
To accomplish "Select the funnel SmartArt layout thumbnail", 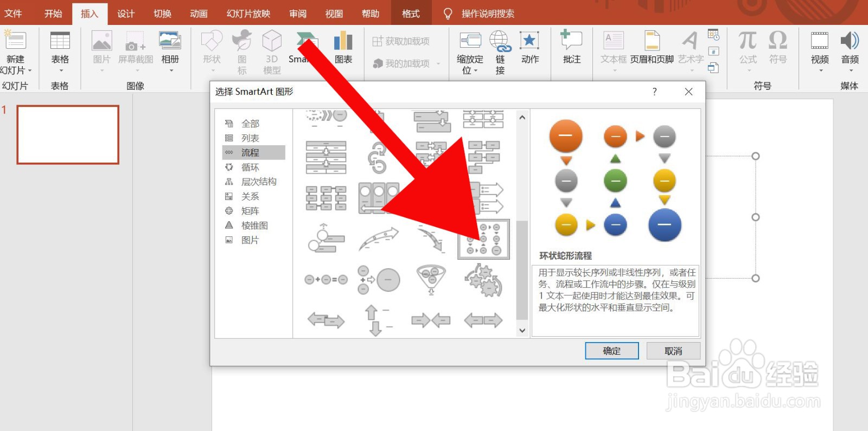I will (x=431, y=280).
